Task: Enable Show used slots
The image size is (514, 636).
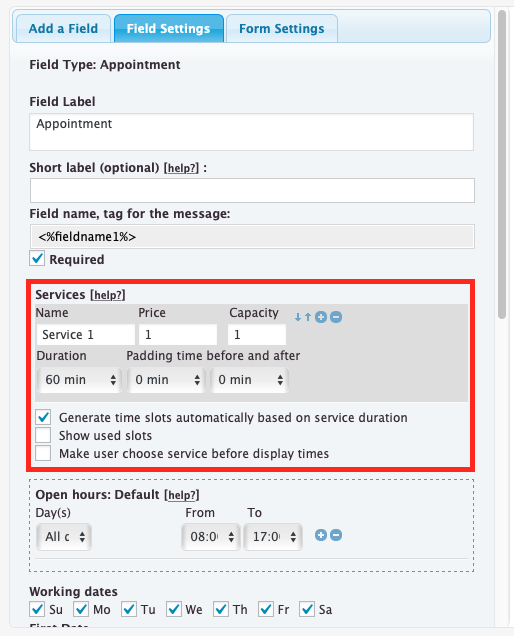Action: pos(43,435)
